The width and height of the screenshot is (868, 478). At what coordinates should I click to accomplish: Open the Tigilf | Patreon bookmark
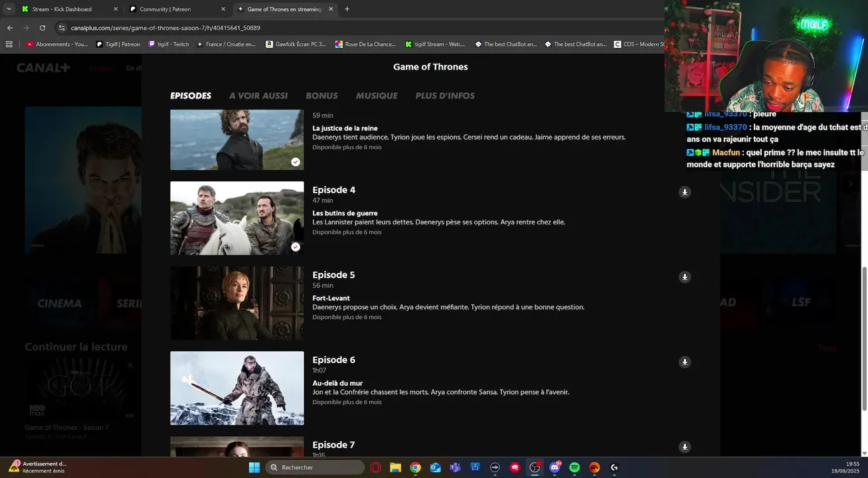pyautogui.click(x=118, y=44)
